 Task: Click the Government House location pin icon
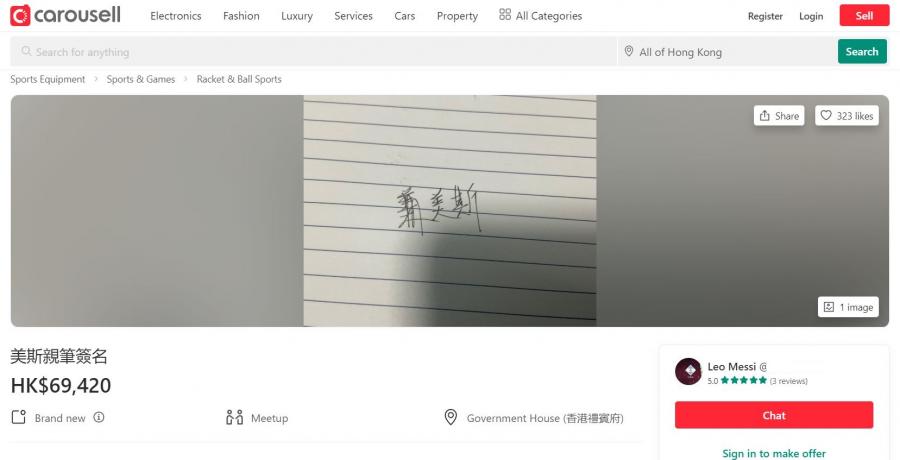coord(451,418)
